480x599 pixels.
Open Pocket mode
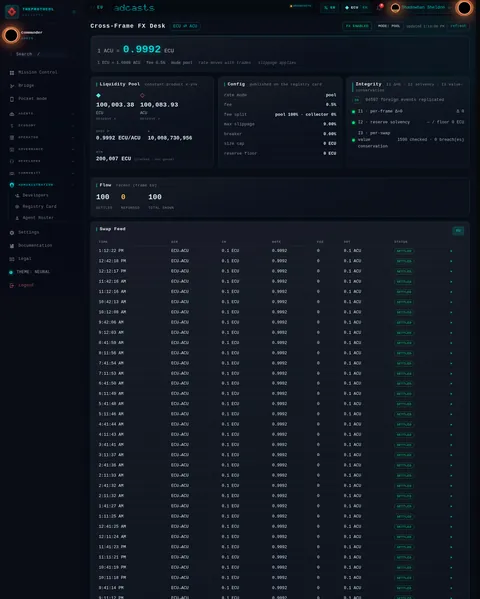(x=32, y=99)
